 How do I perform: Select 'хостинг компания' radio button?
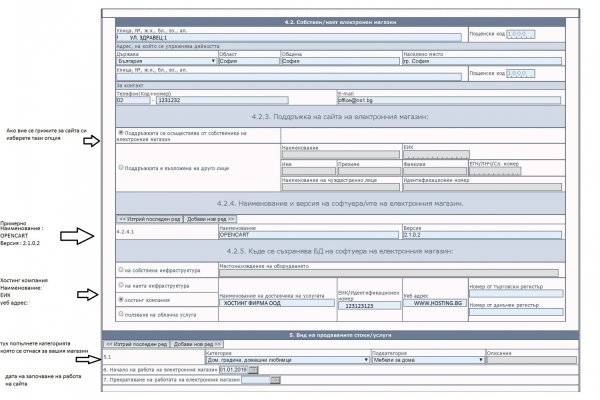pyautogui.click(x=120, y=299)
